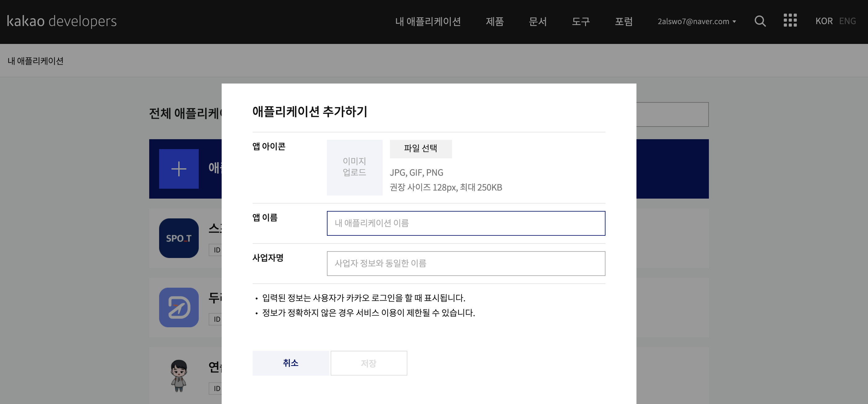Select the blue D arrow app icon

coord(179,307)
